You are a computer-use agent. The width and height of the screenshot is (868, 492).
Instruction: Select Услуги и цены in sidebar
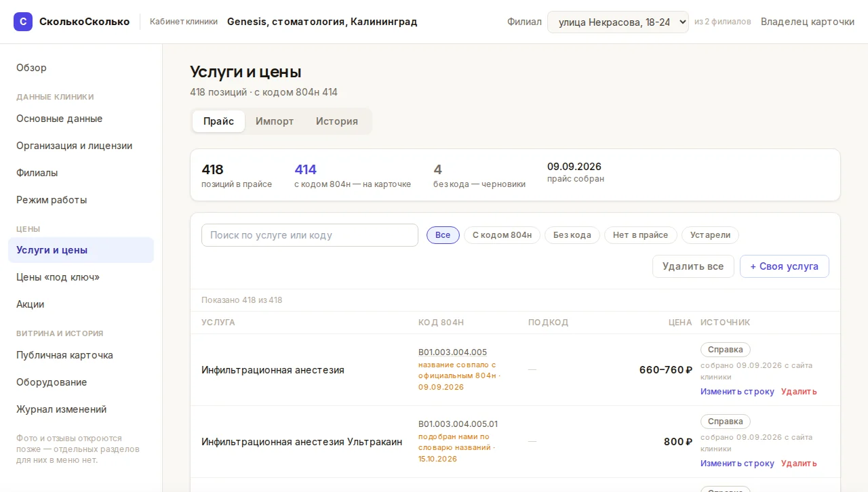click(x=81, y=250)
